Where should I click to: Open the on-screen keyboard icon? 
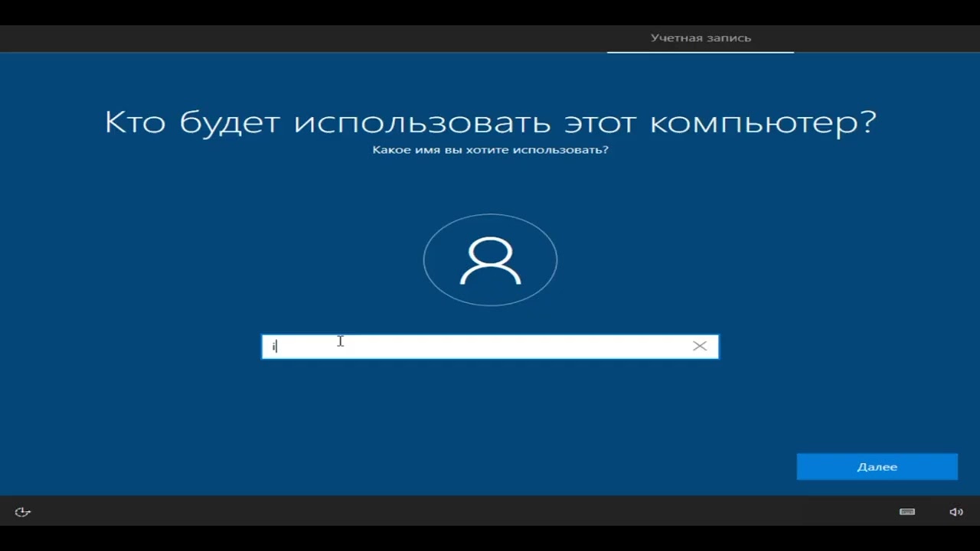(907, 512)
